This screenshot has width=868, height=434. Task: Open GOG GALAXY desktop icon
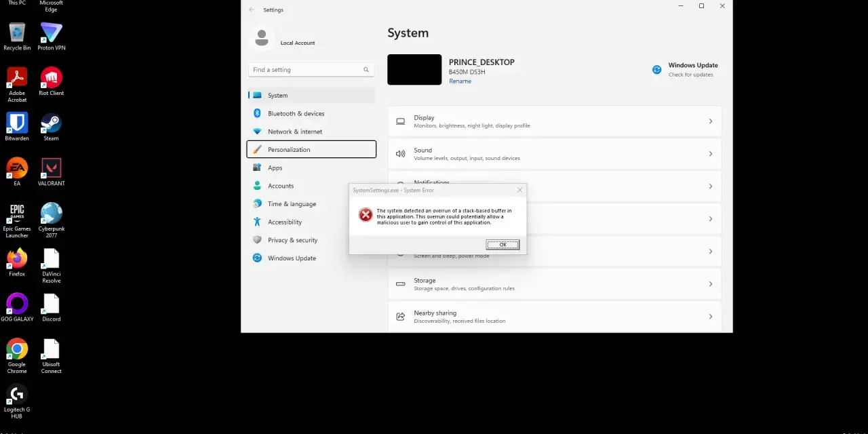(17, 307)
